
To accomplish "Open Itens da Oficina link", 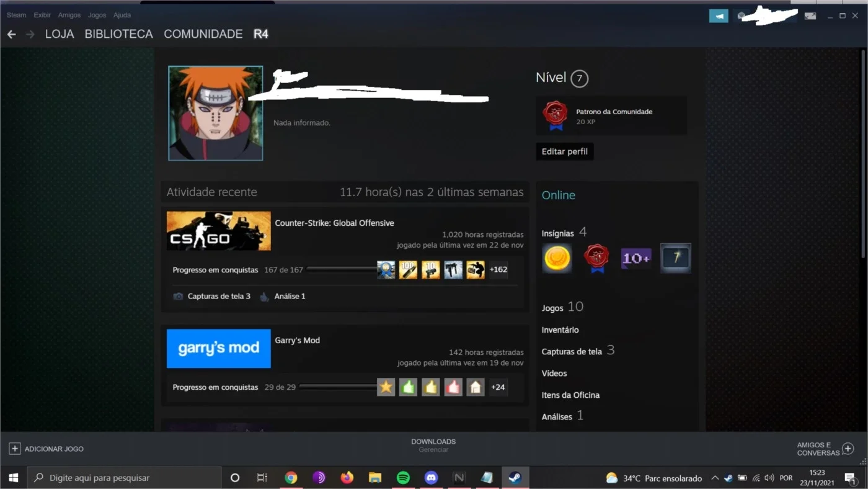I will tap(570, 395).
